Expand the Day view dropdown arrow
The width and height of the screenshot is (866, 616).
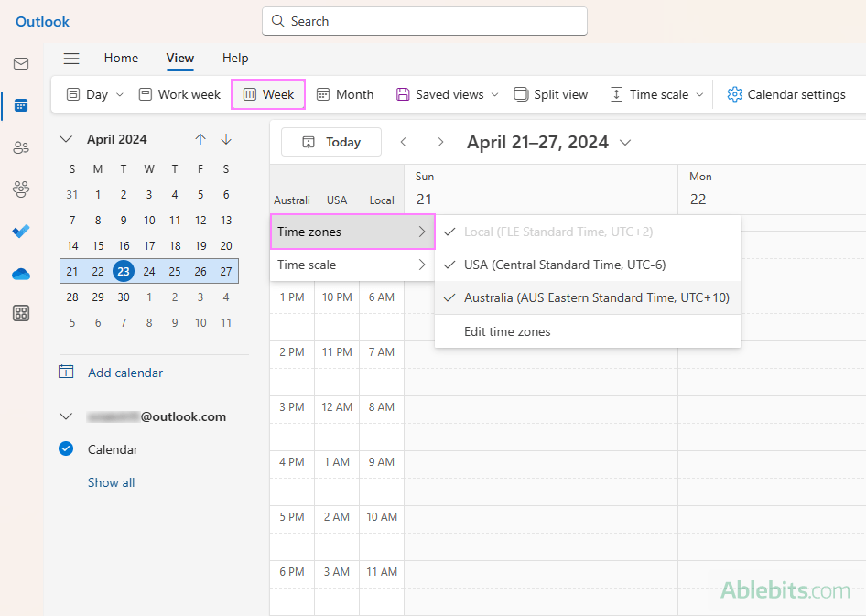tap(120, 94)
